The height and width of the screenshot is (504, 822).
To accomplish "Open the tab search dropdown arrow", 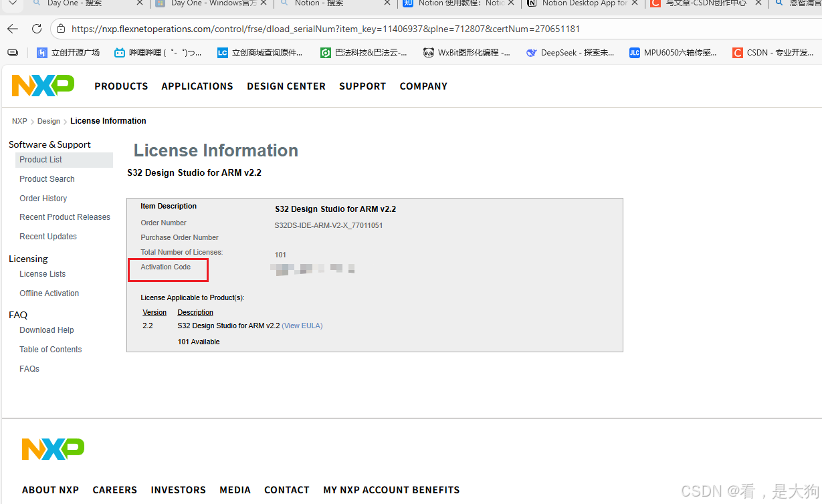I will point(12,3).
